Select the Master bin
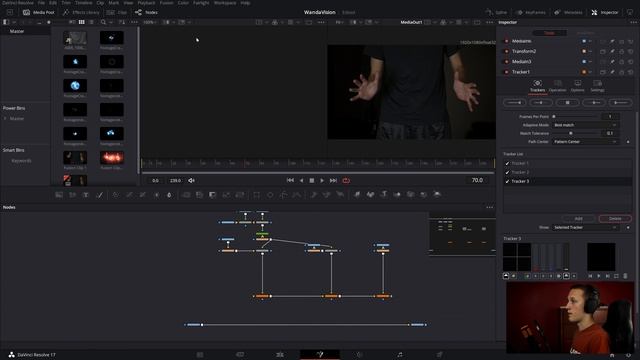 [17, 31]
